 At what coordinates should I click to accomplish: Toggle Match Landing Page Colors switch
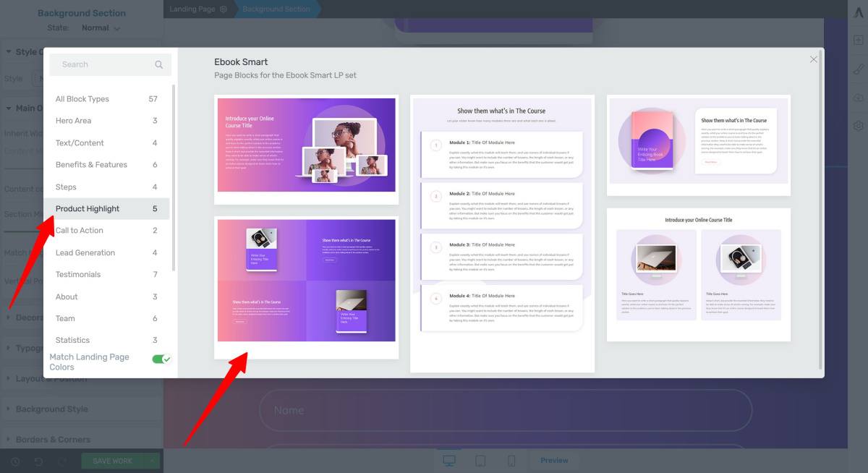pos(161,359)
